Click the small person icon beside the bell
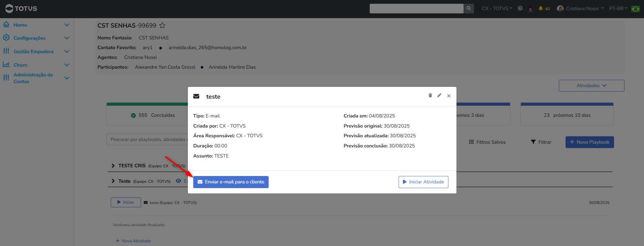 [531, 9]
